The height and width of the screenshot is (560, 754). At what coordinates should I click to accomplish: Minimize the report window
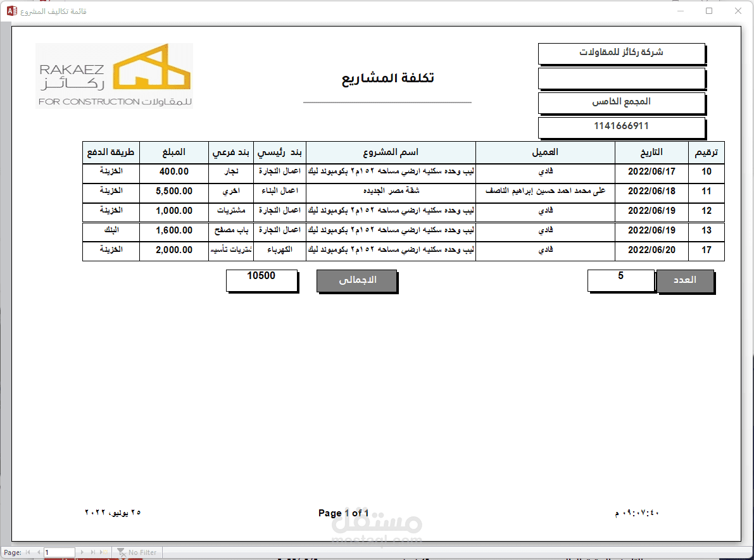click(681, 11)
